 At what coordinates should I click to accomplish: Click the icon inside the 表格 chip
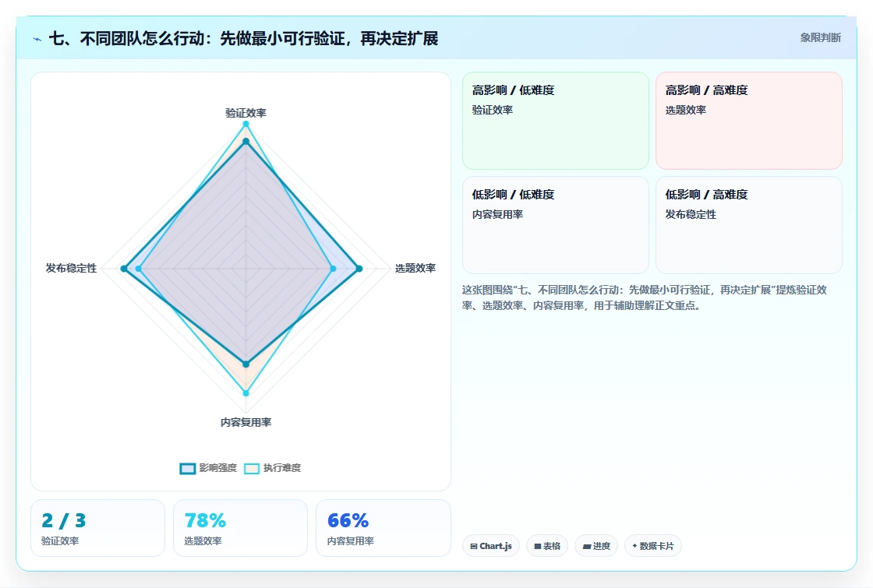pyautogui.click(x=538, y=546)
